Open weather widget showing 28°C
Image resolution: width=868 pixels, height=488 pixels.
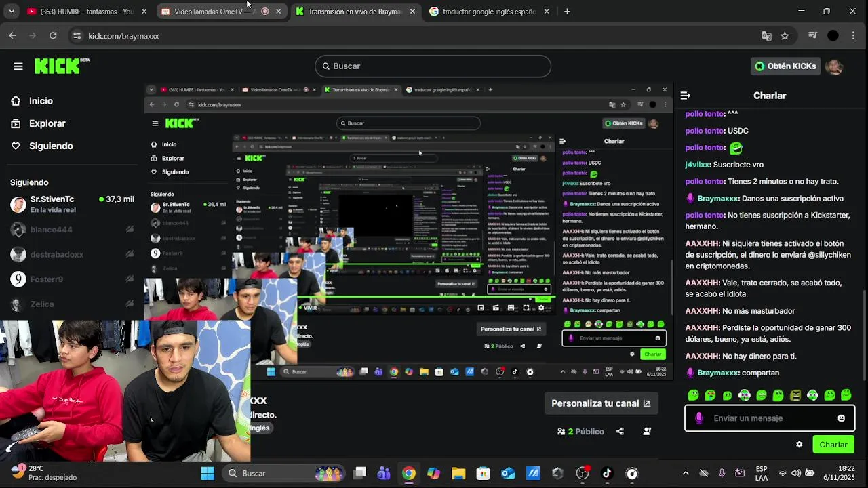(44, 473)
